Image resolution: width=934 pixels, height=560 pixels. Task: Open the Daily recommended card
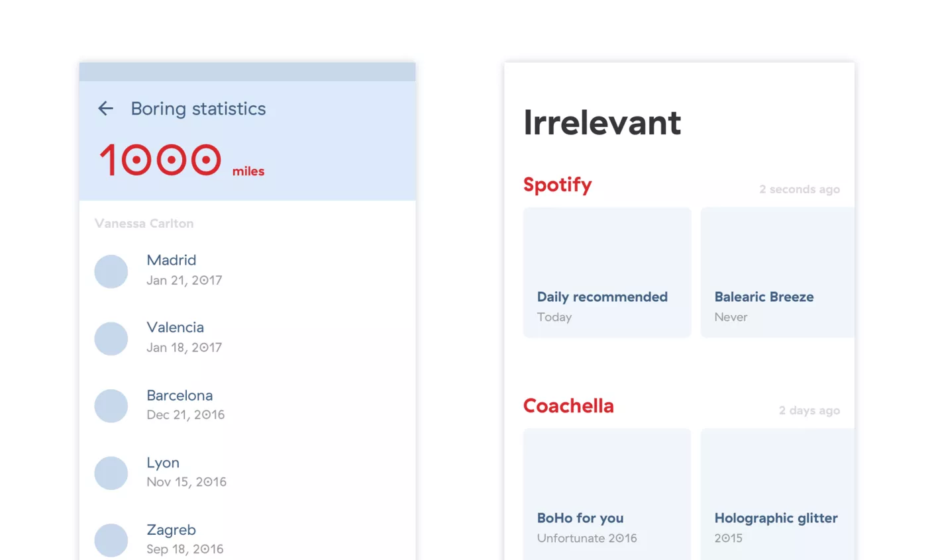pos(607,273)
